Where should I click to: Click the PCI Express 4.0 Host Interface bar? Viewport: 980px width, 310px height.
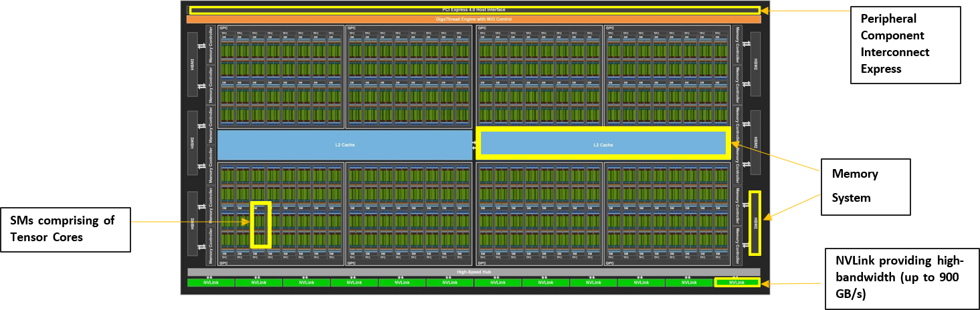pos(474,10)
